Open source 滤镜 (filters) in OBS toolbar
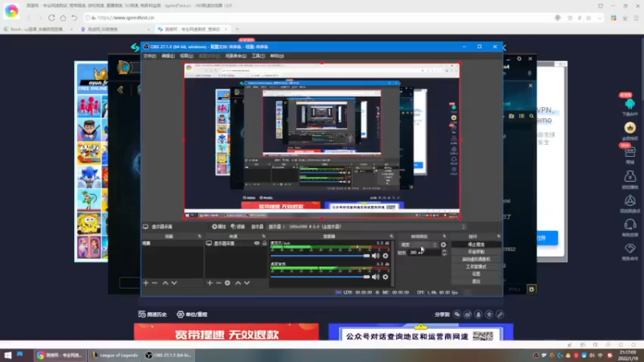 tap(237, 227)
